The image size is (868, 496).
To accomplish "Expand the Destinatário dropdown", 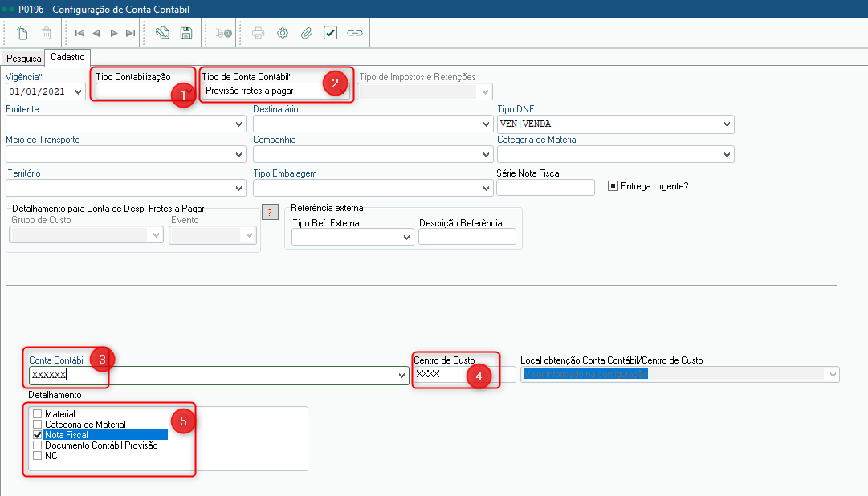I will pos(486,124).
